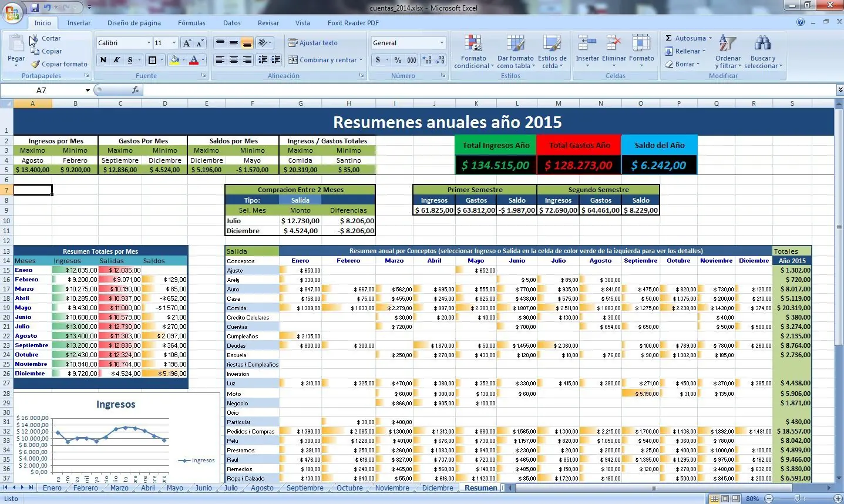
Task: Open the text orientation tool
Action: [x=265, y=43]
